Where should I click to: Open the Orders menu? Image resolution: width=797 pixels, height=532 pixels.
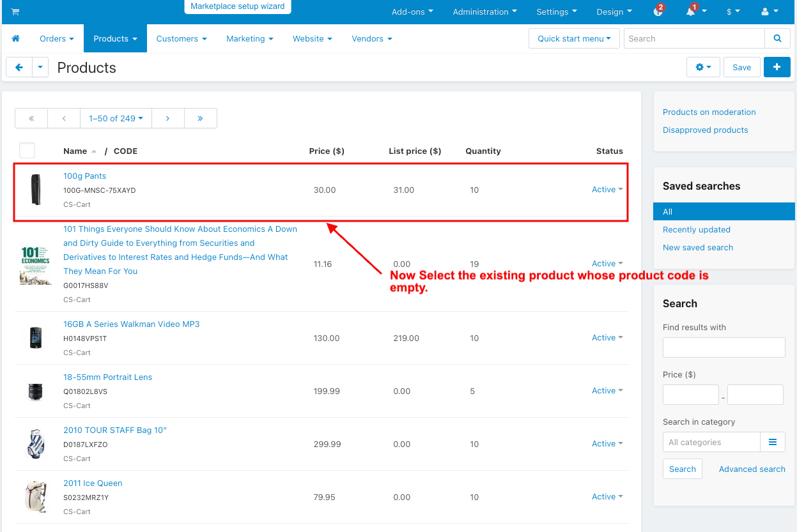click(x=57, y=38)
